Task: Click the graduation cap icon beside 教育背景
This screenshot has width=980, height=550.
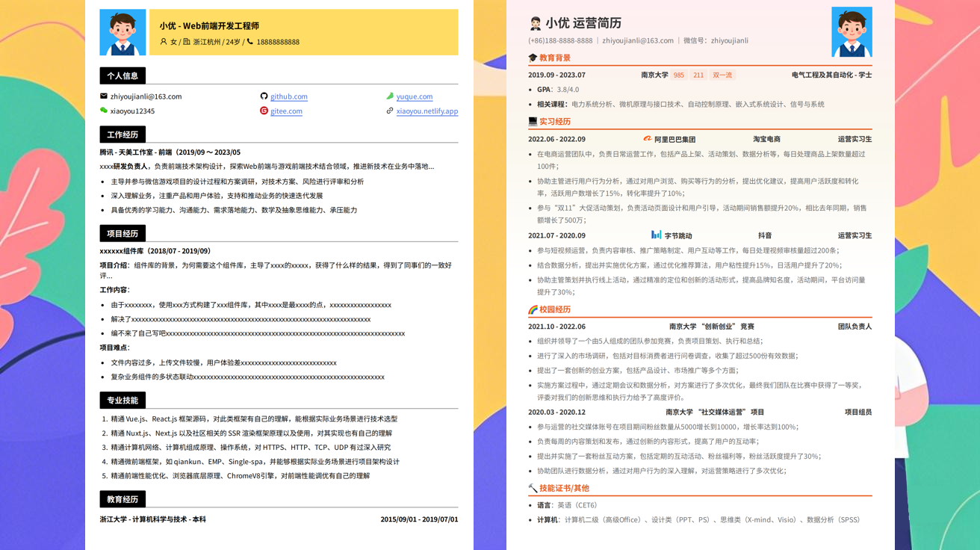Action: pos(533,58)
